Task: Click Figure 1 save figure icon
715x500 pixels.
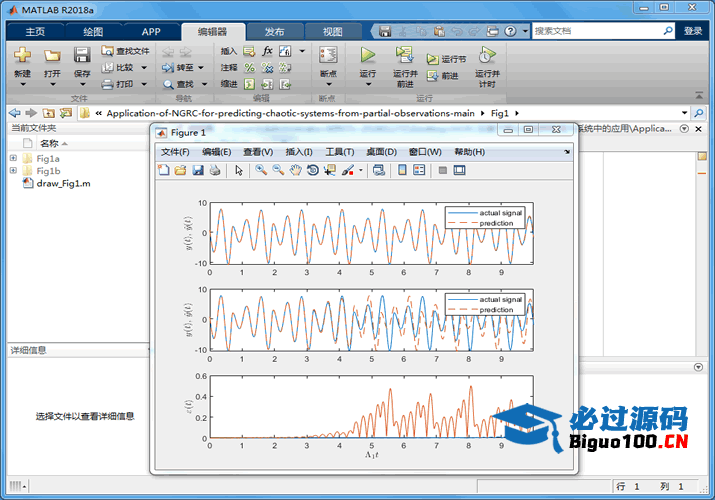Action: pos(198,170)
